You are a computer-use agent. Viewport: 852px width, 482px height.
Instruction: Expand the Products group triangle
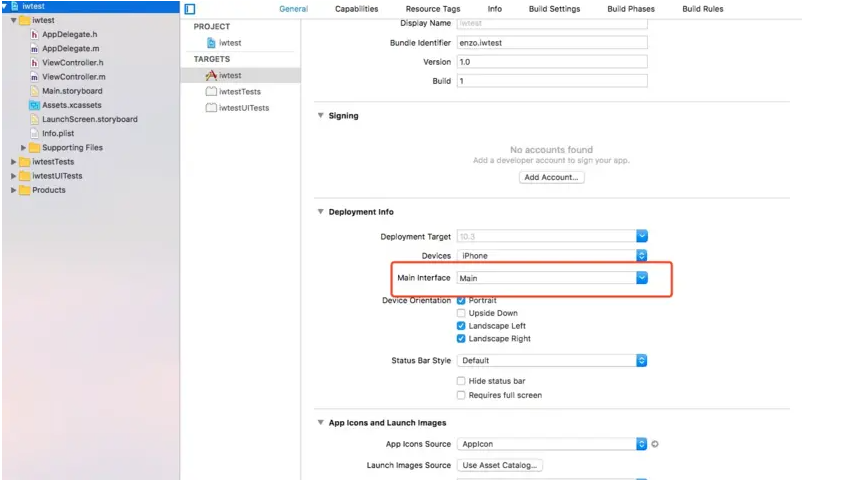point(14,190)
